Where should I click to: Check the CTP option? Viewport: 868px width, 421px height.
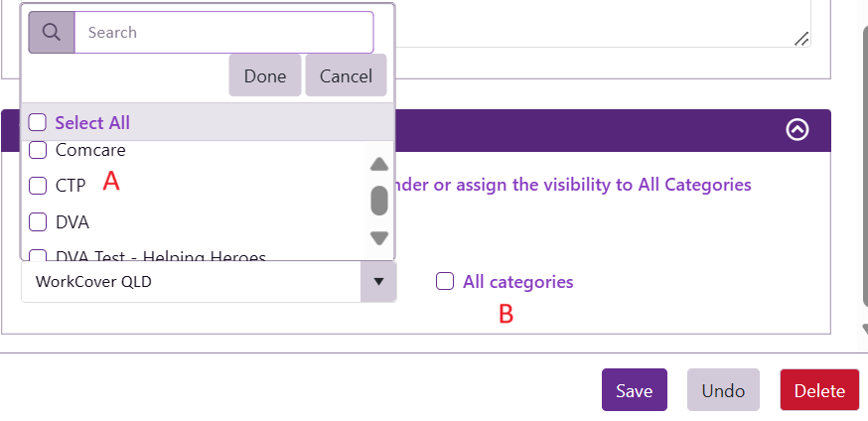click(x=38, y=186)
